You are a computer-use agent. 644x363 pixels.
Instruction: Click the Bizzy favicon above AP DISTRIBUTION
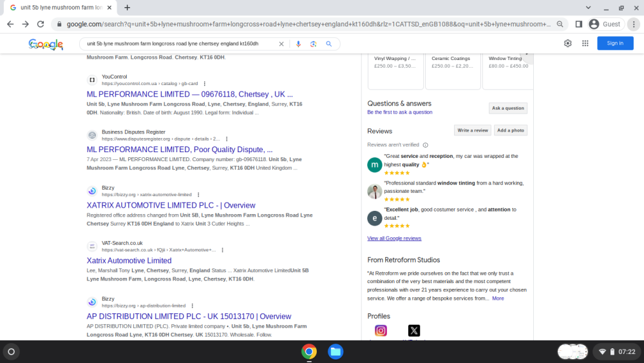tap(92, 302)
